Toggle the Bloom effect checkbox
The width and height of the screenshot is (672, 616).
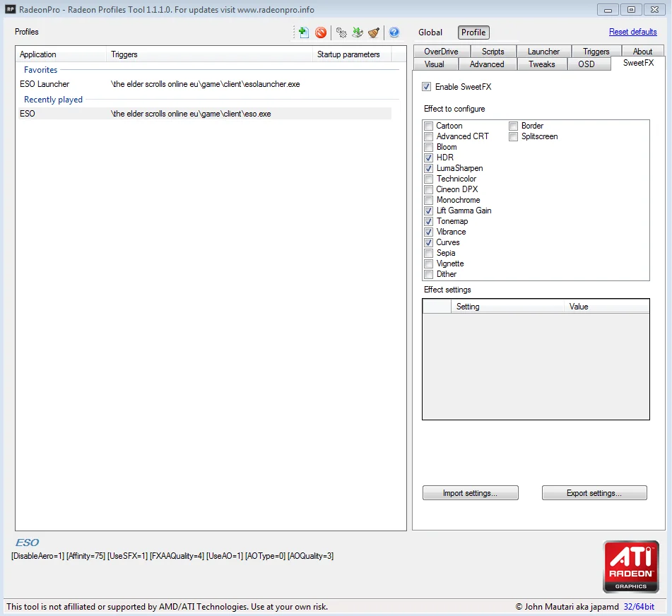point(428,147)
